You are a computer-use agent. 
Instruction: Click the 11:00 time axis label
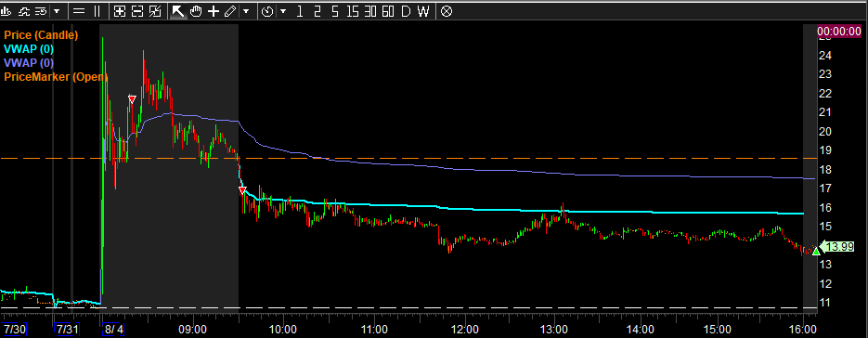pyautogui.click(x=373, y=329)
